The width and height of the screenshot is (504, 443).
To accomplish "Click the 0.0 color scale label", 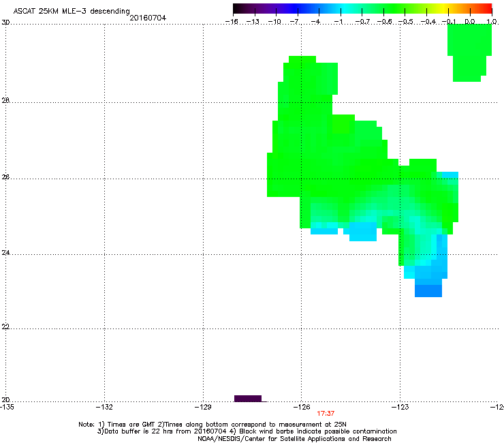I will pyautogui.click(x=470, y=22).
